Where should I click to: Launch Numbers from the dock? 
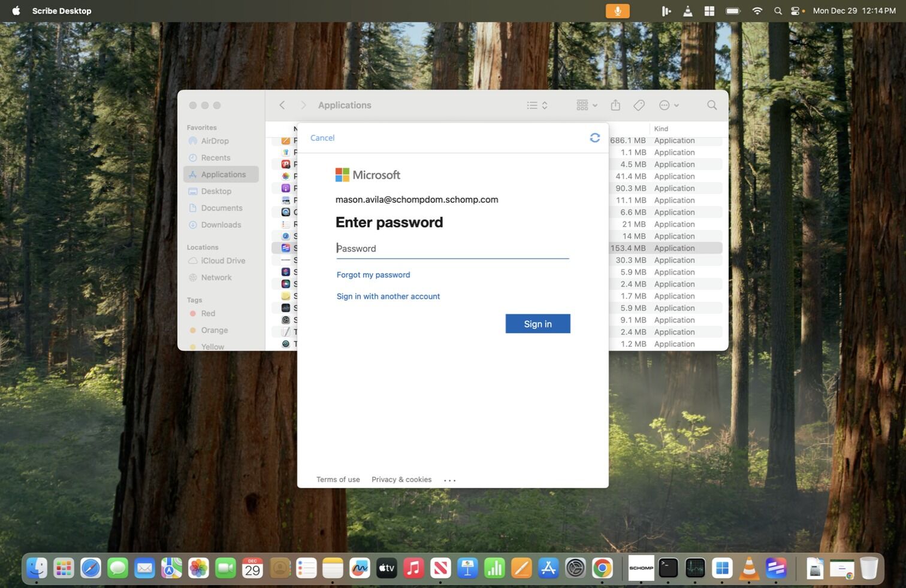494,568
